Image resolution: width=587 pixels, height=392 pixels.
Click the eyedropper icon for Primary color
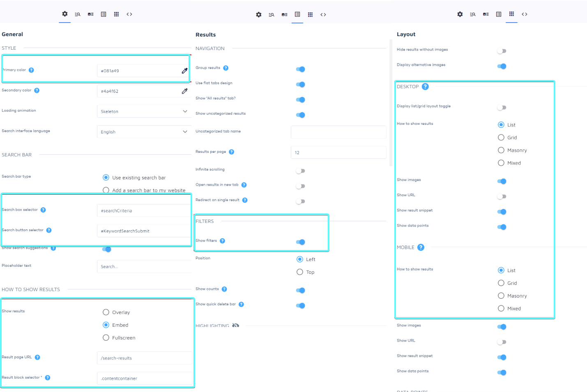click(x=184, y=71)
